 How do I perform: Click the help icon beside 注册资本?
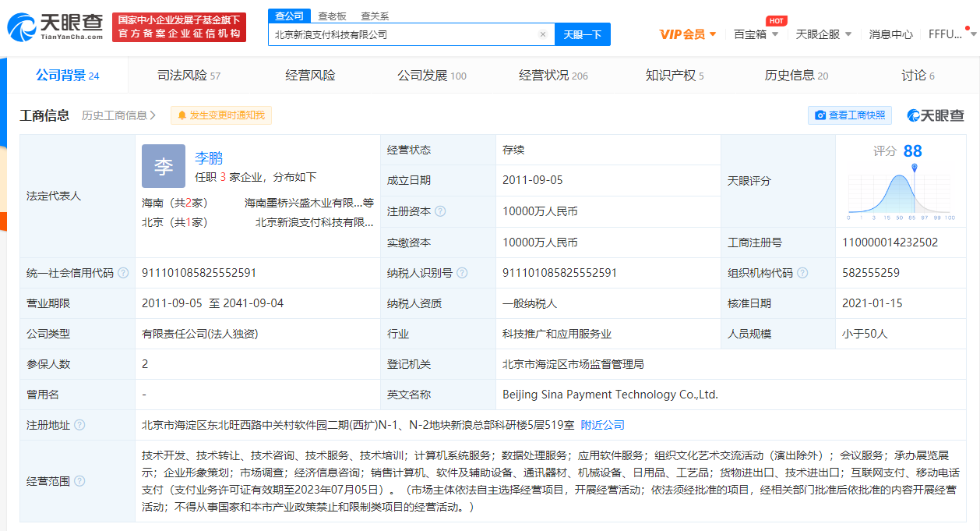[440, 211]
